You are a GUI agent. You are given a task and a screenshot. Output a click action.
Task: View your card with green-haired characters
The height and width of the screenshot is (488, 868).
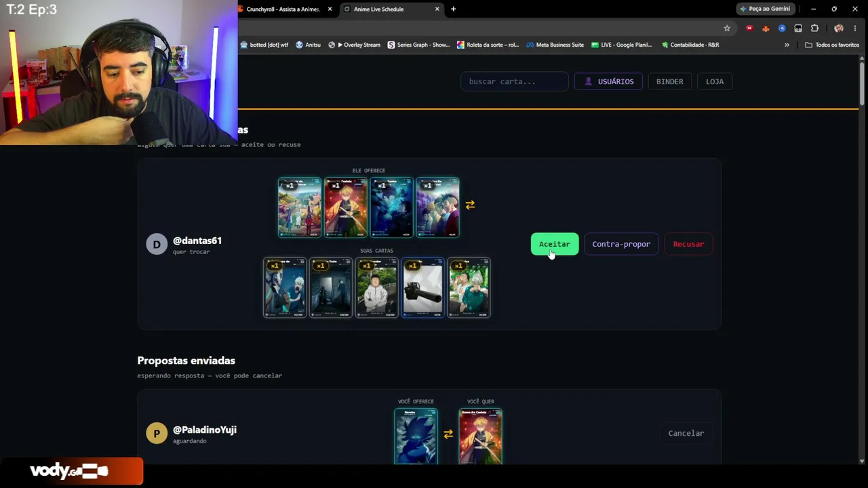point(469,287)
